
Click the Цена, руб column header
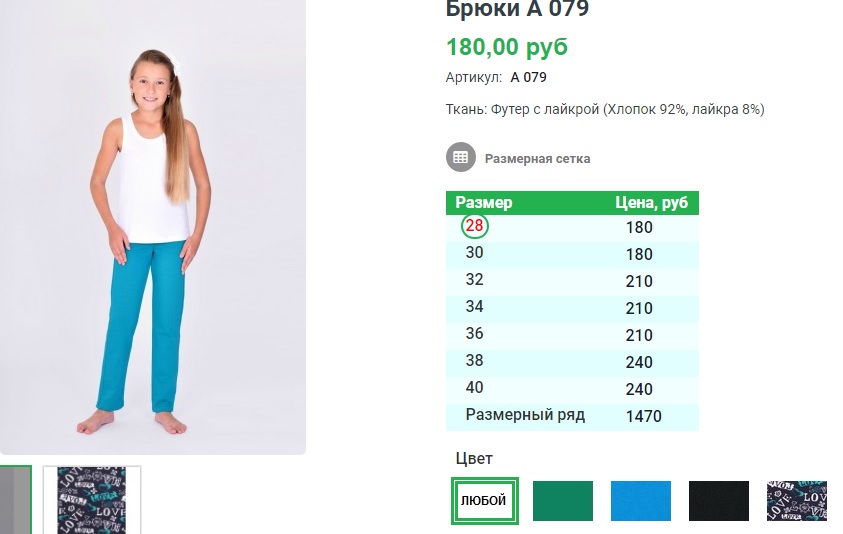[651, 203]
